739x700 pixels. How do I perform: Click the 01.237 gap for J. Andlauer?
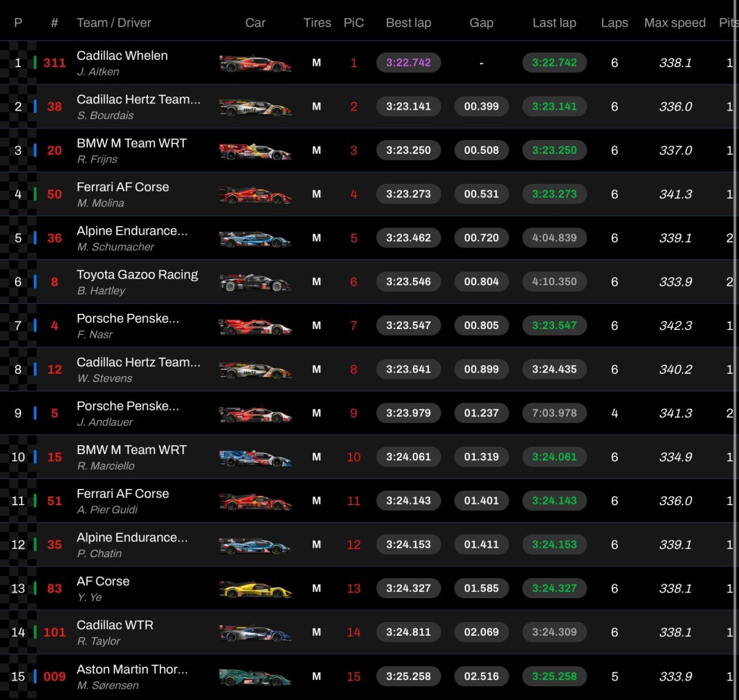point(481,414)
